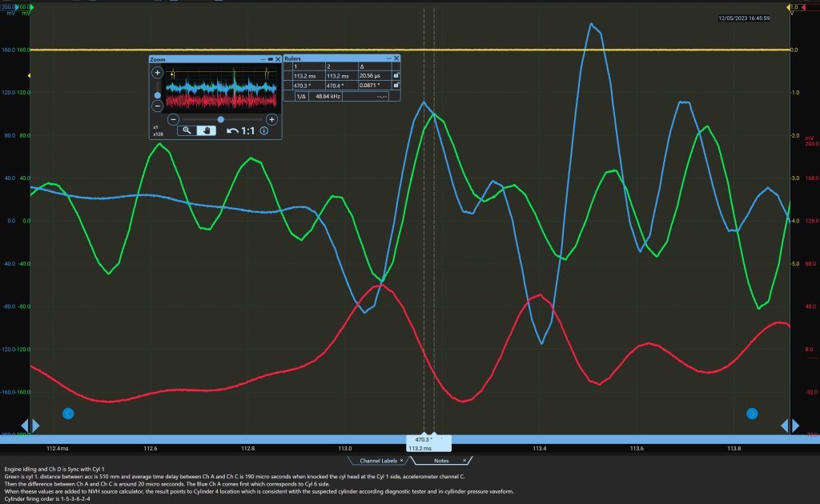
Task: Click the waveform overview thumbnail in the Zoom panel
Action: (221, 89)
